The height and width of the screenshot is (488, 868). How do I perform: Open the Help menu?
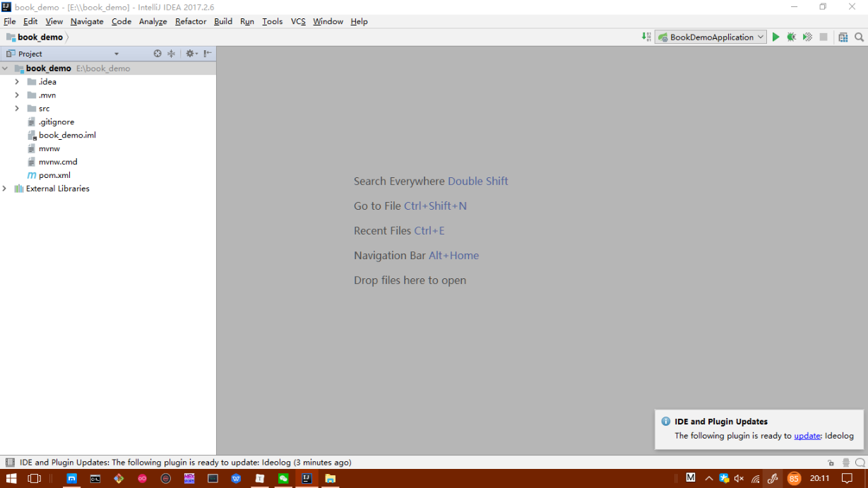point(359,22)
